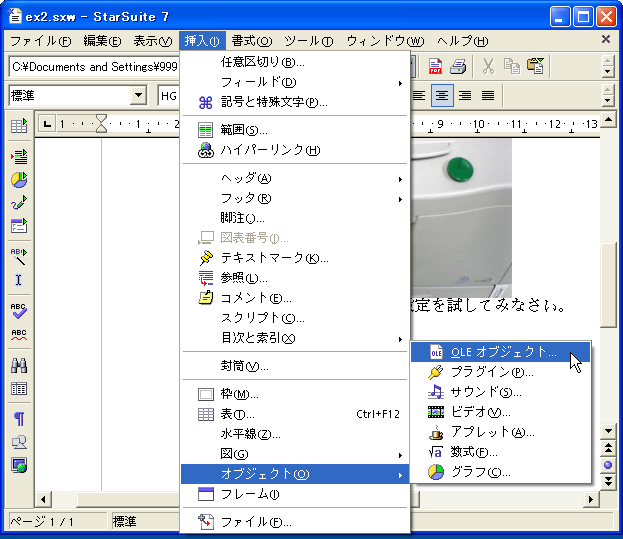The width and height of the screenshot is (623, 539).
Task: Open the ファイル(F) menu
Action: point(40,41)
